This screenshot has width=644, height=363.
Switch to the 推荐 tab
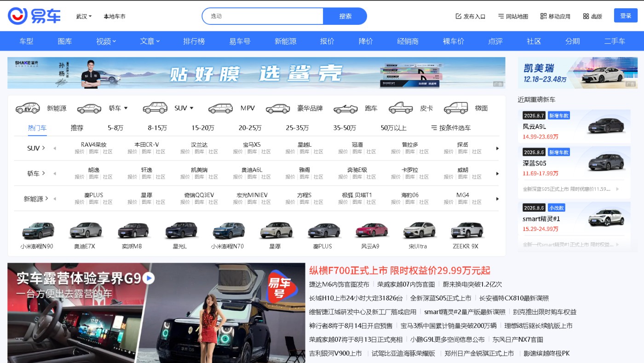[77, 128]
